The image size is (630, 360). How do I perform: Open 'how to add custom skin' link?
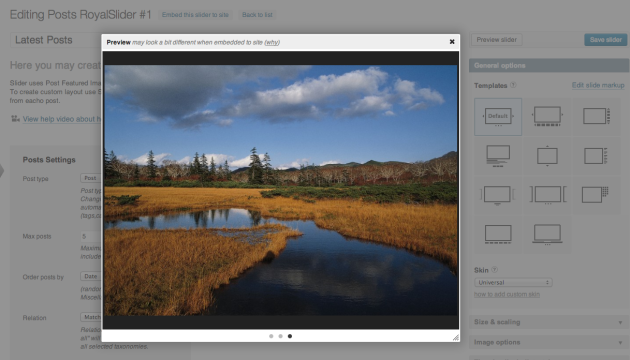pyautogui.click(x=507, y=295)
